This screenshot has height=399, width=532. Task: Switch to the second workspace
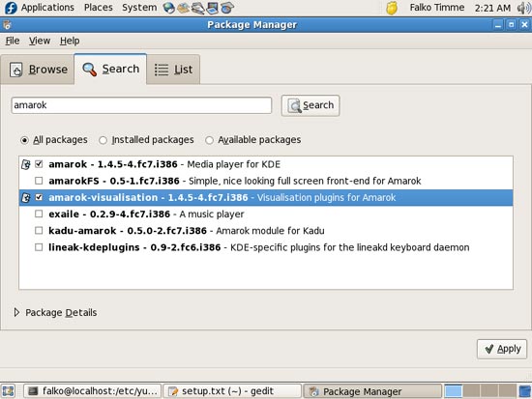pos(471,391)
